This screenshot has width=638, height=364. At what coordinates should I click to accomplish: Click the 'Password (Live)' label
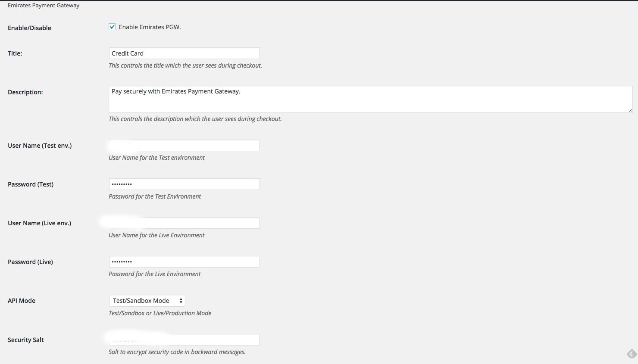[30, 262]
